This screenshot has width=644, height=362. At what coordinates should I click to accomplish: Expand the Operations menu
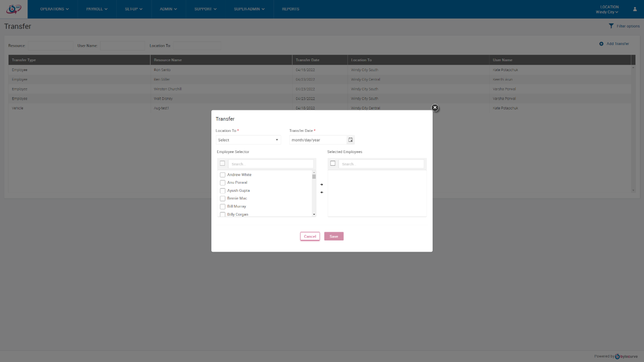tap(54, 9)
